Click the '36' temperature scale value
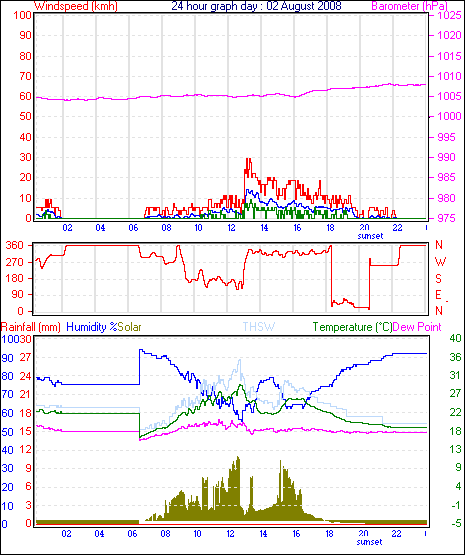 [455, 357]
